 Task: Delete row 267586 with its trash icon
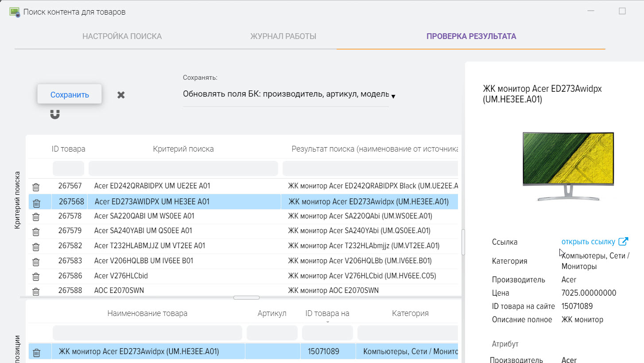tap(36, 277)
